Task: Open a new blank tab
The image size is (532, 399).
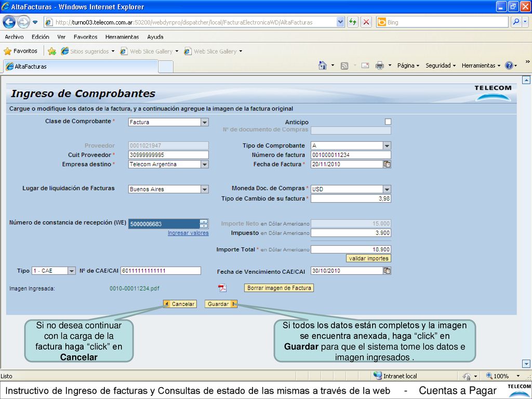Action: 166,67
